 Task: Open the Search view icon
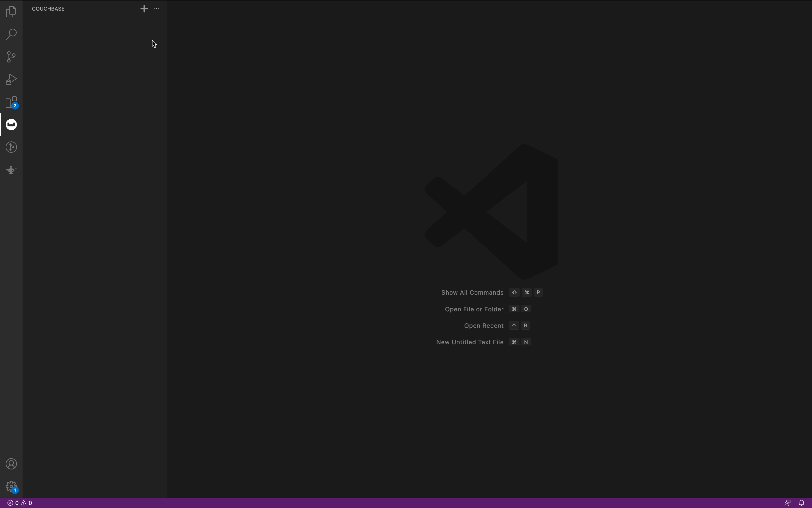[11, 34]
